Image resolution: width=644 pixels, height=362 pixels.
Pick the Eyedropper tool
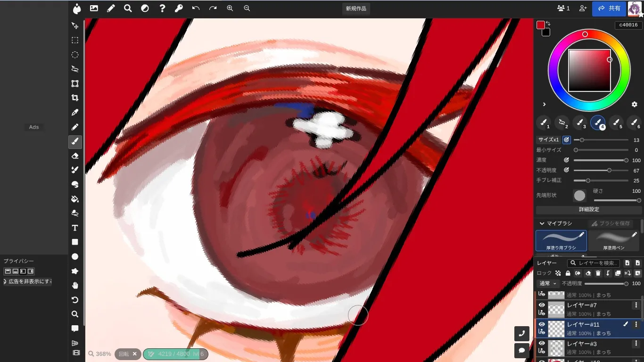pyautogui.click(x=75, y=113)
